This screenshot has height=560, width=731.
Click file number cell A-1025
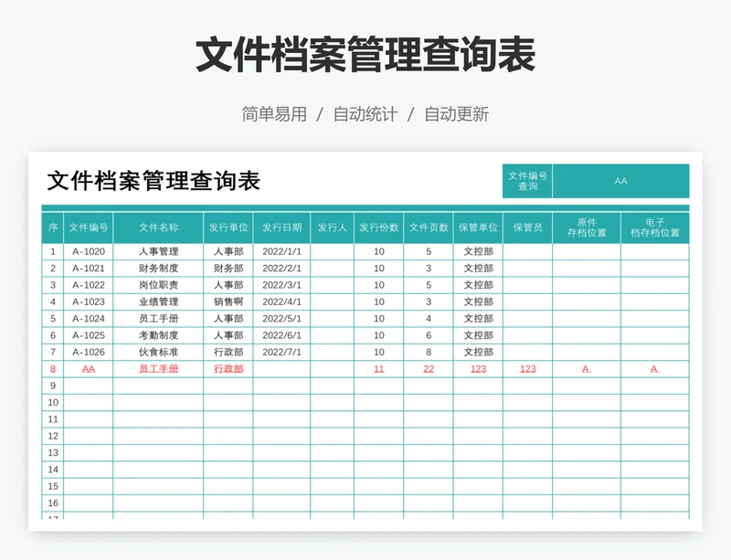[89, 335]
